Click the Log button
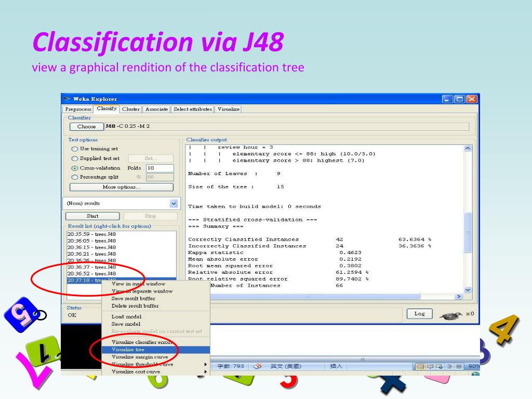This screenshot has width=532, height=399. click(420, 314)
